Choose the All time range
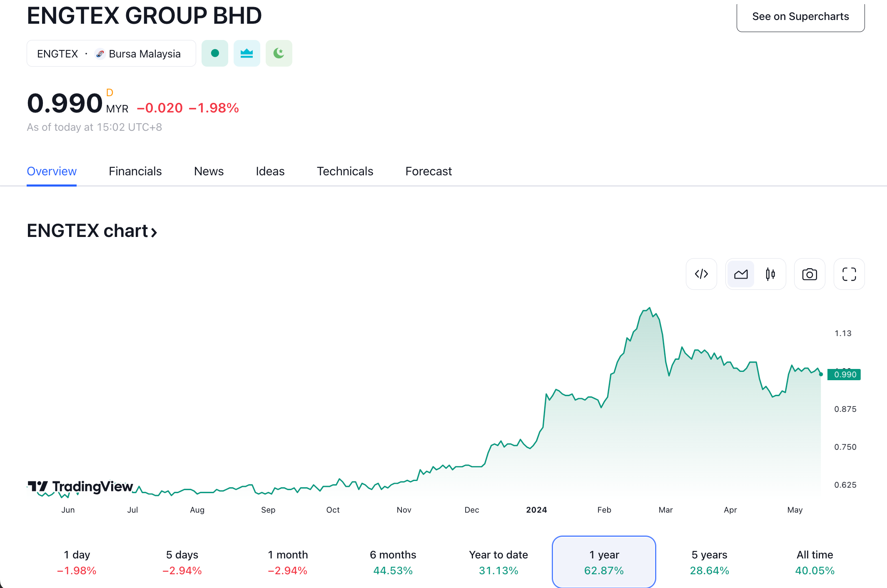The width and height of the screenshot is (887, 588). pyautogui.click(x=815, y=562)
